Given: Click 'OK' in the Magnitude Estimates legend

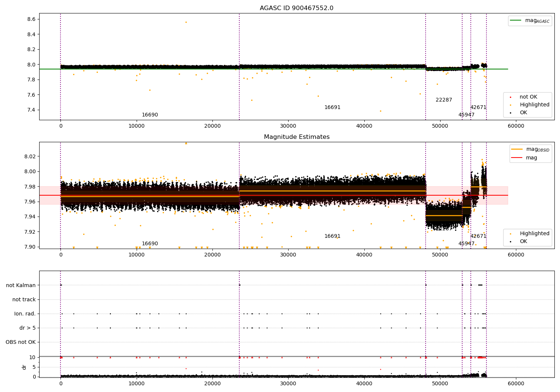Looking at the screenshot, I should (523, 242).
